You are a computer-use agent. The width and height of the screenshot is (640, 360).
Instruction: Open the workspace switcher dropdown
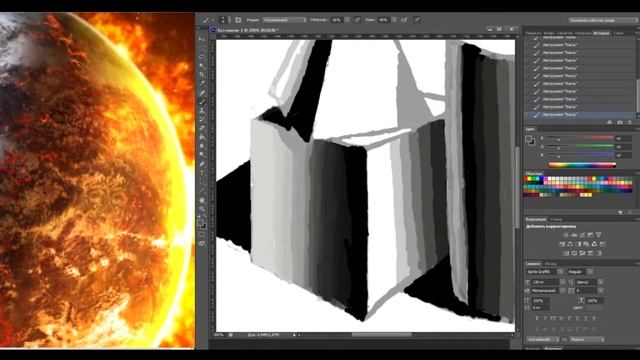pyautogui.click(x=602, y=20)
